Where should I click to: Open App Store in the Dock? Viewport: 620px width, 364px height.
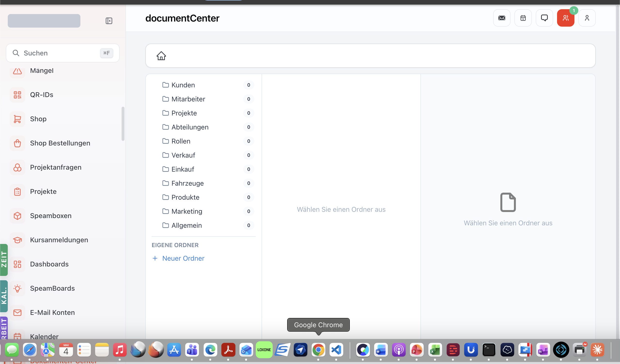174,350
